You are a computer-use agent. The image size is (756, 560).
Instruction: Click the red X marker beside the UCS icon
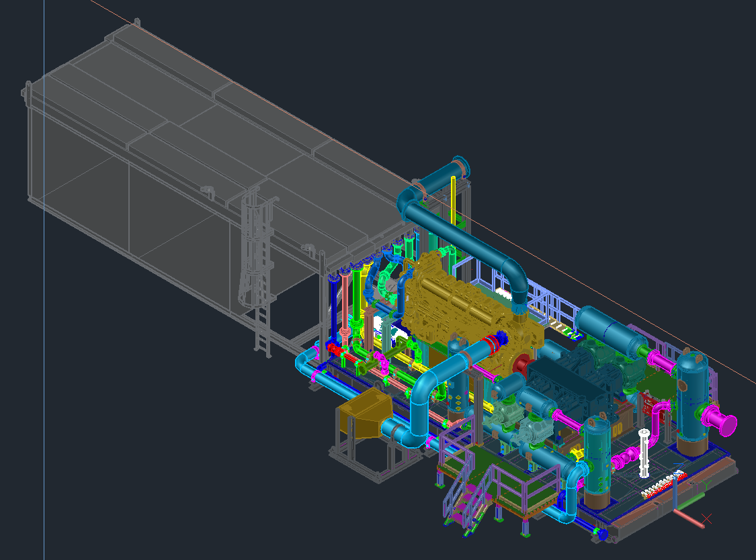(707, 519)
